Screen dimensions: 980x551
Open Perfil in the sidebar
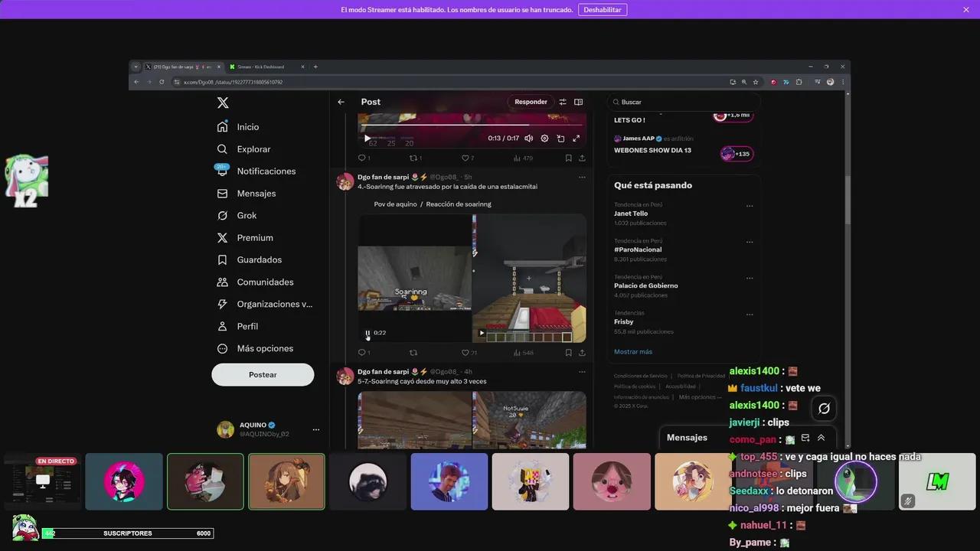tap(238, 326)
